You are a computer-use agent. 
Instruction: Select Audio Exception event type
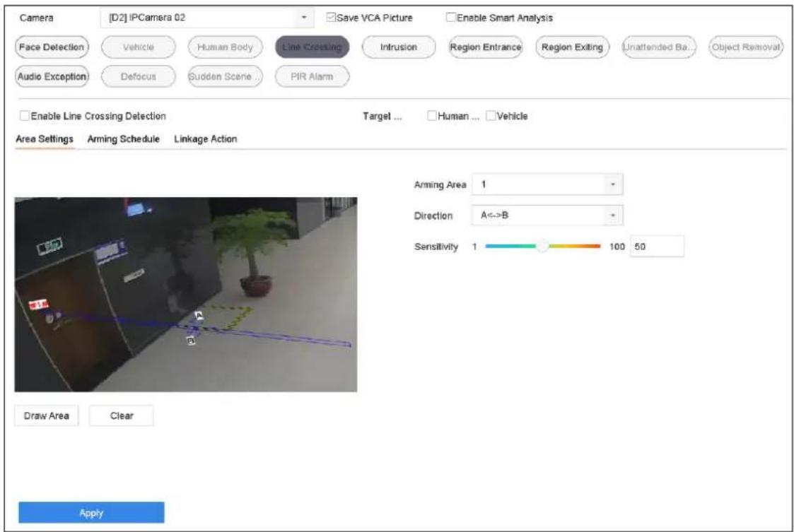(x=52, y=76)
